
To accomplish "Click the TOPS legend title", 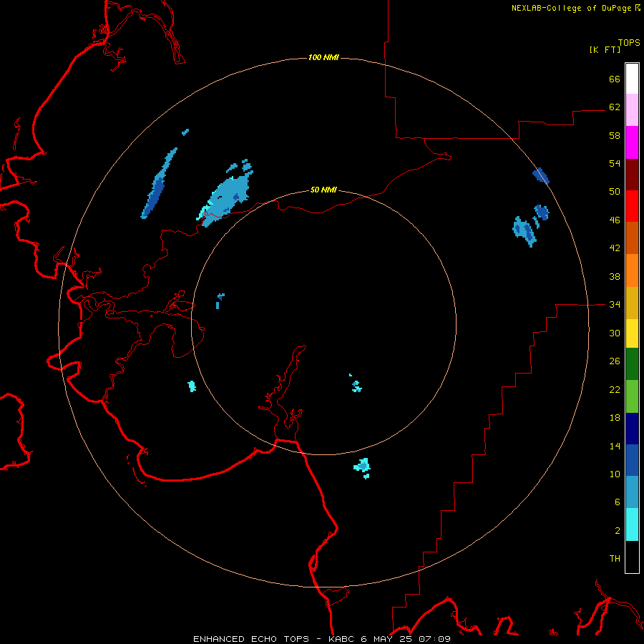I will tap(629, 42).
